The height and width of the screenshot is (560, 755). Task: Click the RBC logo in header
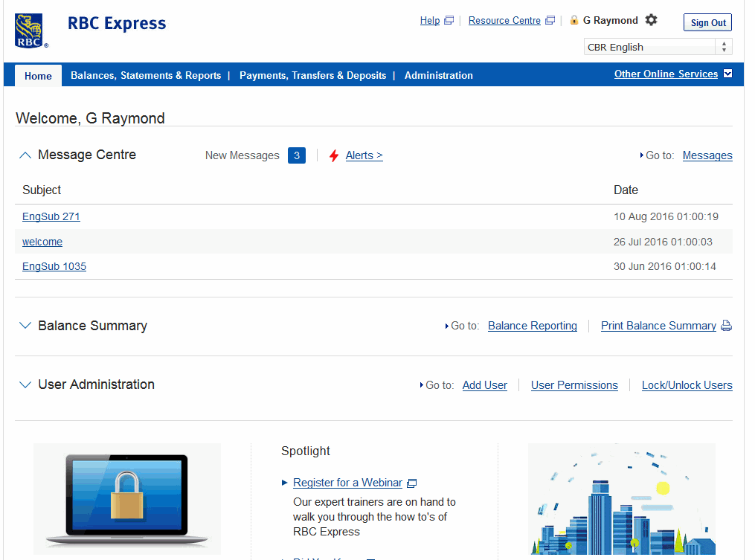pos(30,30)
